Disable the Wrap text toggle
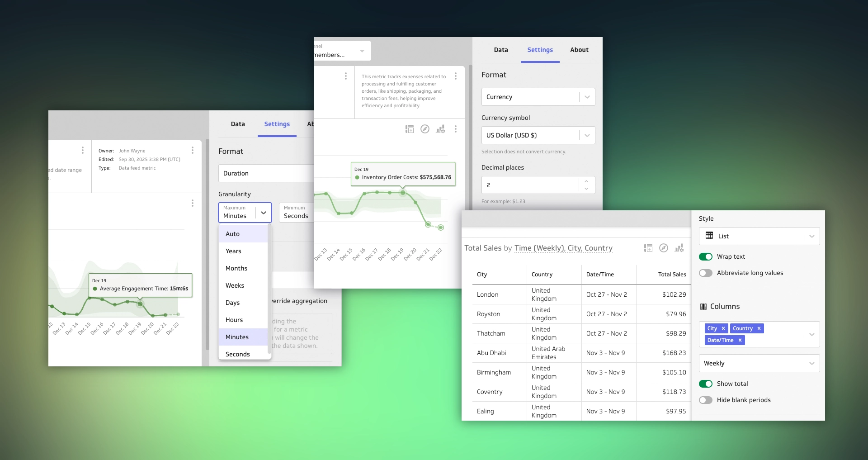Image resolution: width=868 pixels, height=460 pixels. (x=706, y=256)
